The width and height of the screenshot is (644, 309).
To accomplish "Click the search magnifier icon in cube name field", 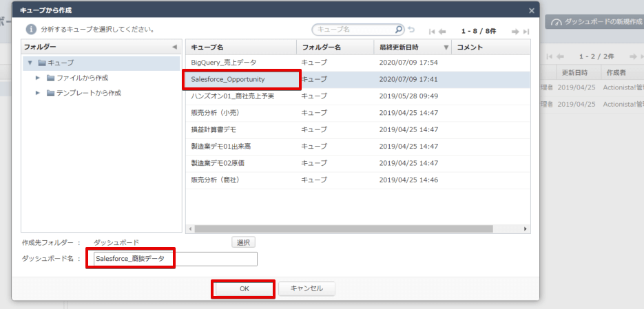I will (x=398, y=30).
